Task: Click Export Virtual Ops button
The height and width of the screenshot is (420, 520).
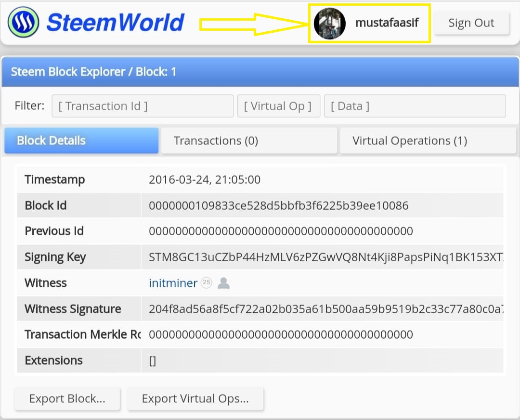Action: coord(195,398)
